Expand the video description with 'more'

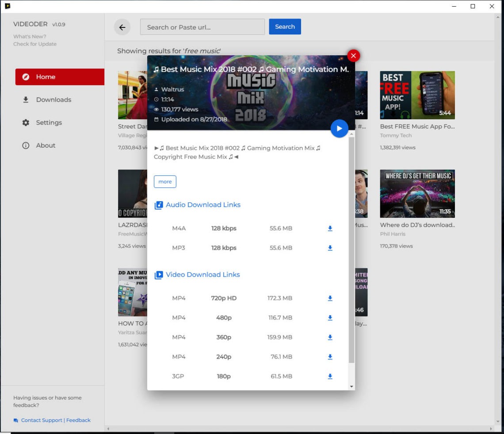click(x=164, y=182)
